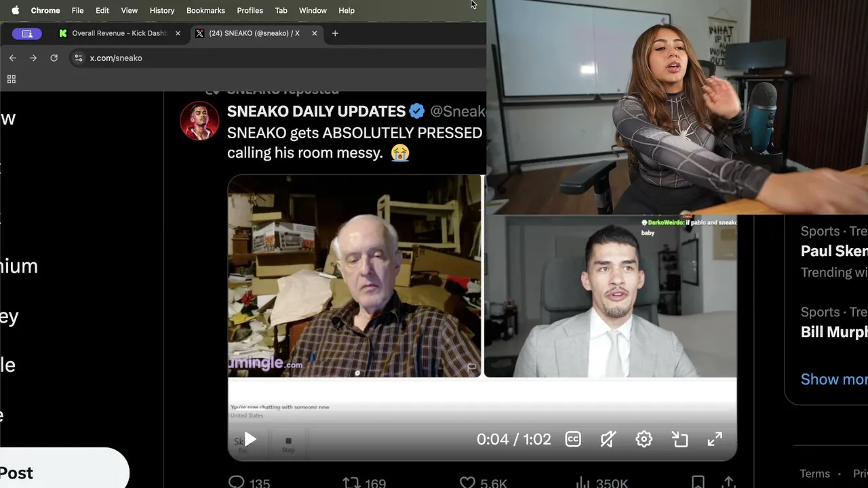Close the Overall Revenue Kick tab
The image size is (868, 488).
point(178,33)
